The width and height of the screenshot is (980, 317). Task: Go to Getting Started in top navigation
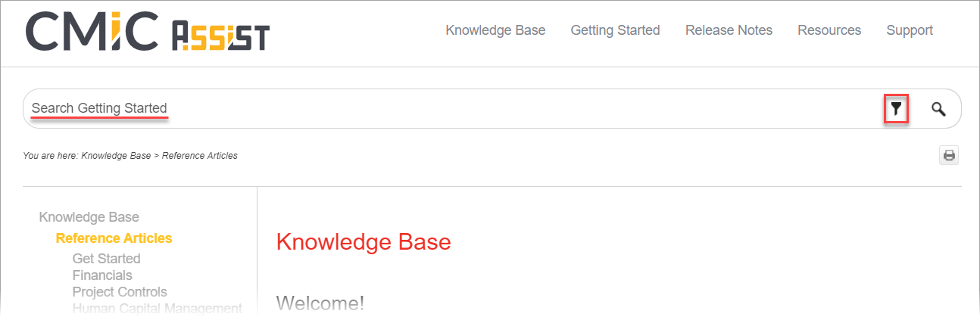(615, 30)
